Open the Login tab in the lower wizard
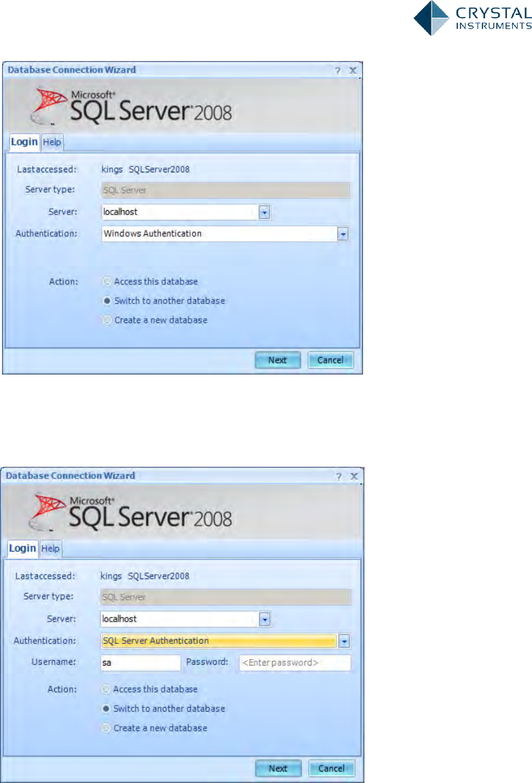The width and height of the screenshot is (532, 783). (23, 548)
